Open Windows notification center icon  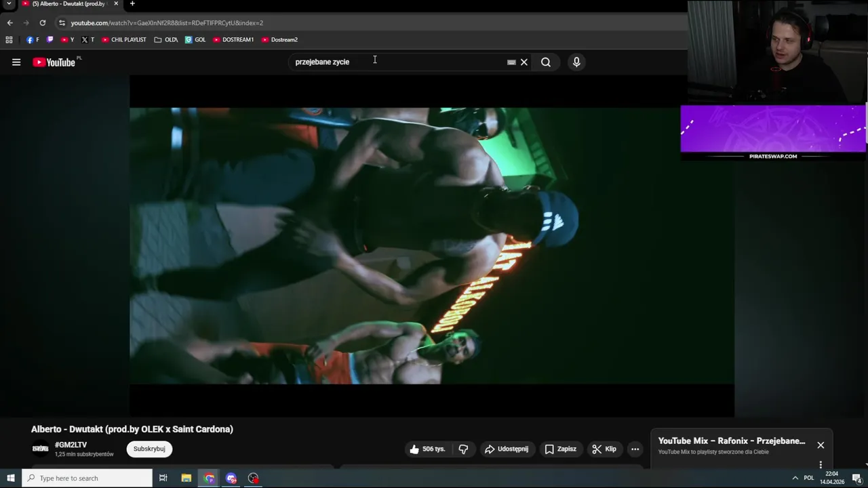pyautogui.click(x=856, y=479)
